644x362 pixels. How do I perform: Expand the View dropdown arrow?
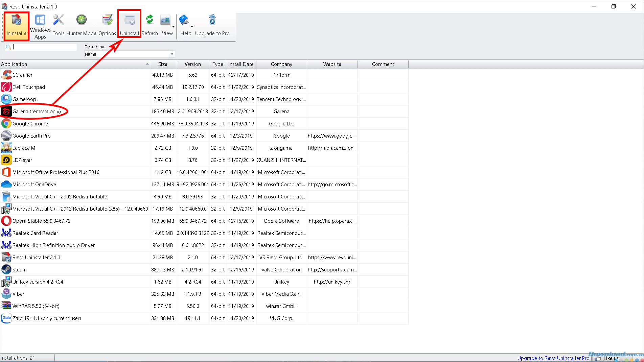(174, 27)
